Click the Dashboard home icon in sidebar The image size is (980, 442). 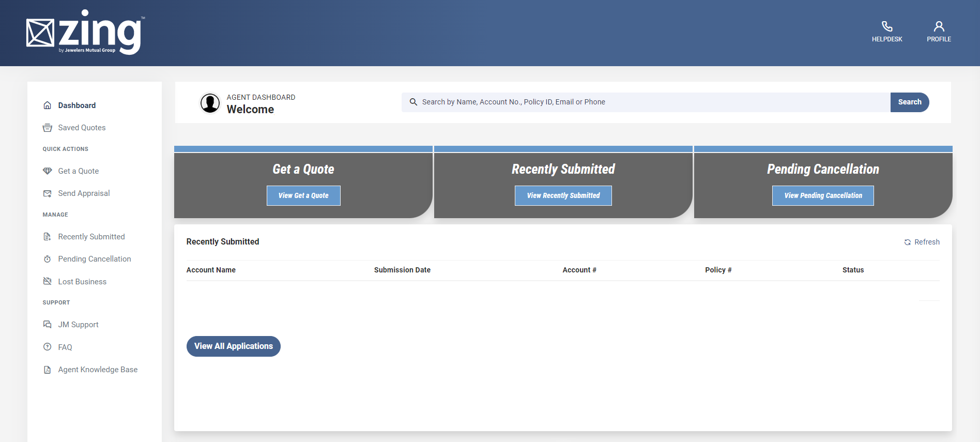tap(48, 105)
